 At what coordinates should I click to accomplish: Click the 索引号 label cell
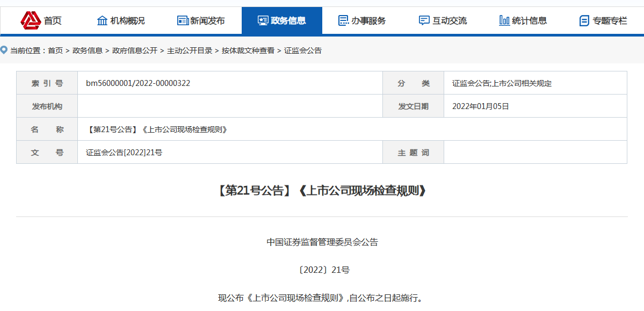[47, 83]
